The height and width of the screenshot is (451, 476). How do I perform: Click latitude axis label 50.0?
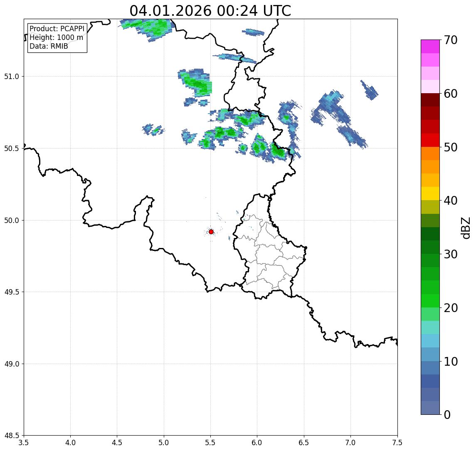point(12,221)
